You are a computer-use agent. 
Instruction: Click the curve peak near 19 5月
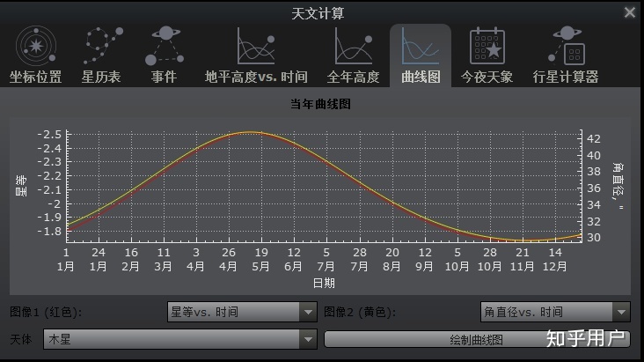click(x=250, y=132)
